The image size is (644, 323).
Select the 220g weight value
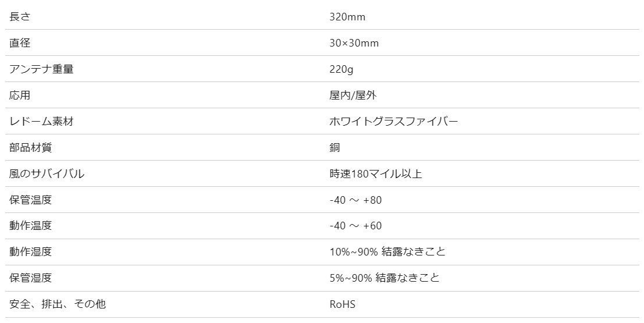point(341,69)
